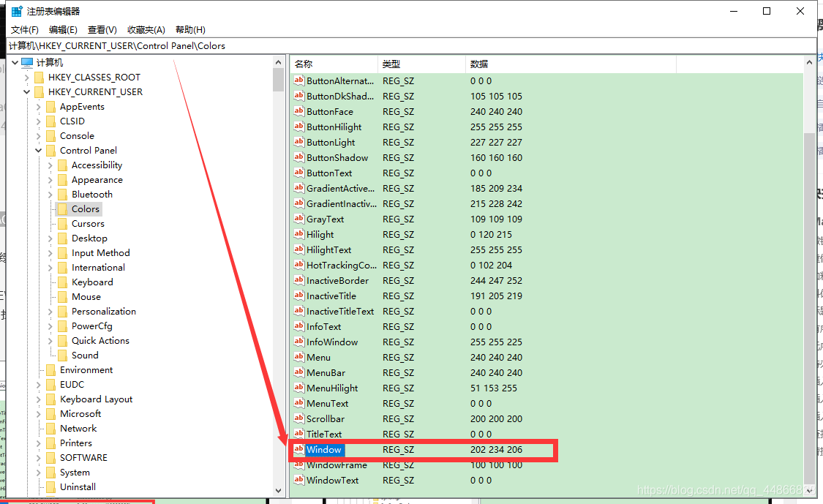Viewport: 823px width, 504px height.
Task: Open the 查看(V) view menu
Action: (102, 30)
